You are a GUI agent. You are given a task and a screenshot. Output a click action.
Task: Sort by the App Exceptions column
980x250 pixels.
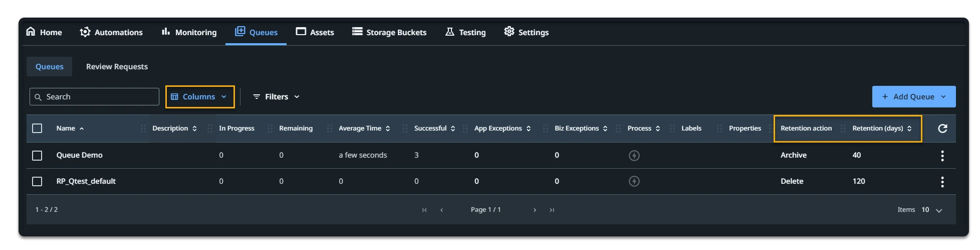tap(503, 129)
